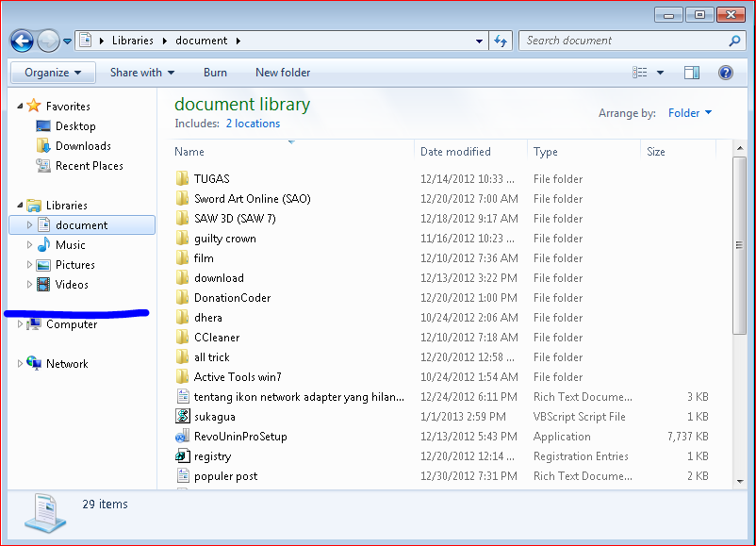
Task: Open the Arrange by Folder dropdown
Action: tap(690, 113)
